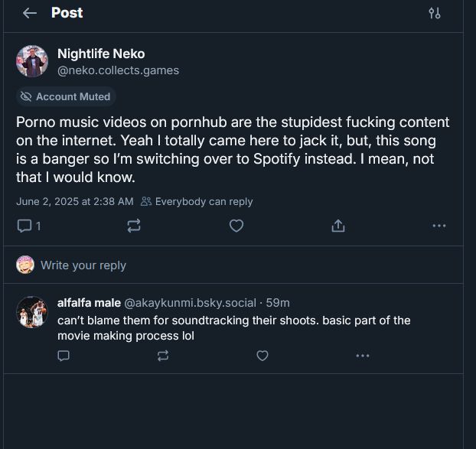The height and width of the screenshot is (449, 476).
Task: Like the Nightlife Neko post
Action: 236,226
